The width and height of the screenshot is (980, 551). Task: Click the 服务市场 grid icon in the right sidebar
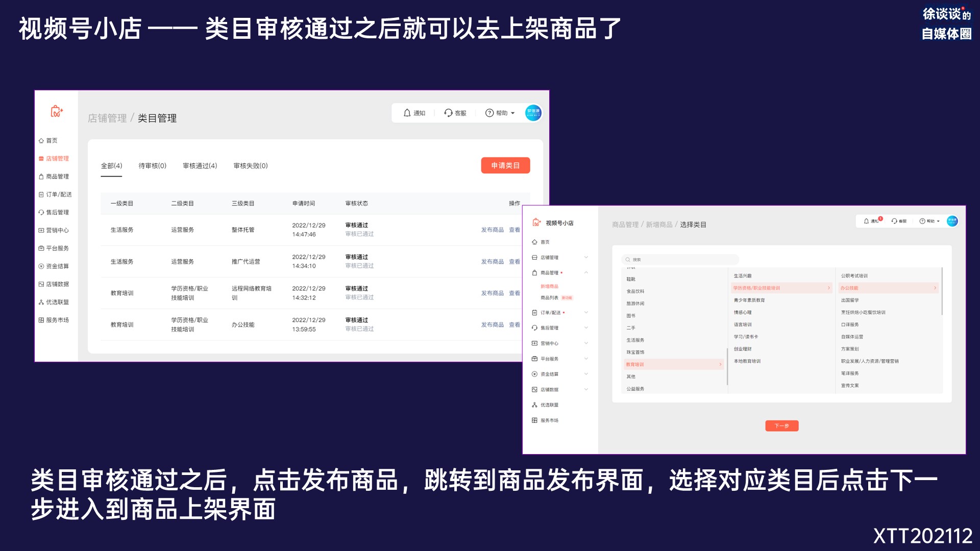tap(534, 420)
